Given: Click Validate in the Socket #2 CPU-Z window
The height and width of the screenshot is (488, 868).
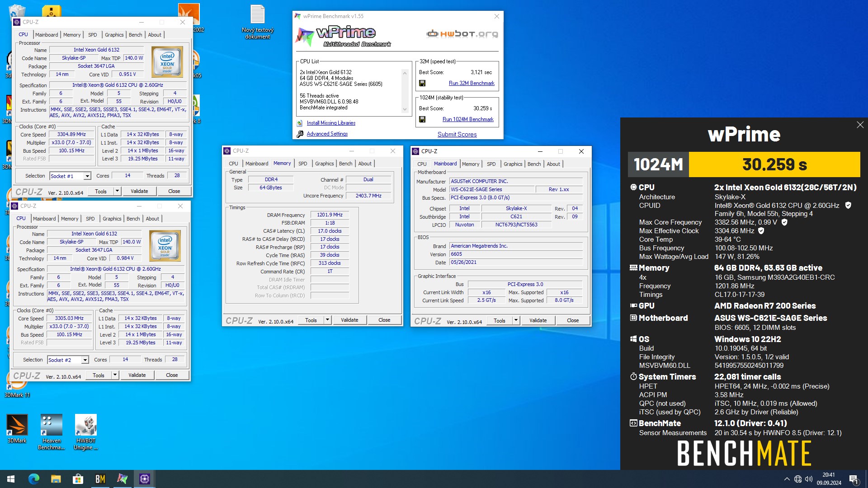Looking at the screenshot, I should [137, 375].
